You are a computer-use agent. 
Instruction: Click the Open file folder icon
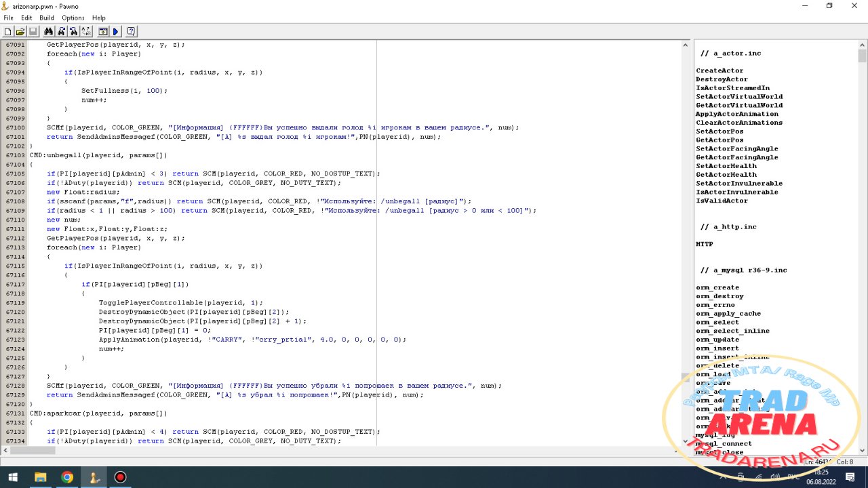tap(20, 31)
